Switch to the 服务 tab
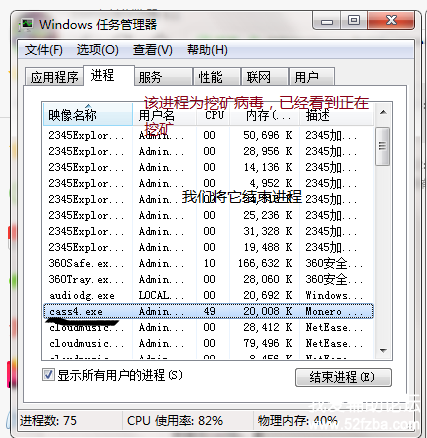The image size is (427, 438). click(x=163, y=77)
